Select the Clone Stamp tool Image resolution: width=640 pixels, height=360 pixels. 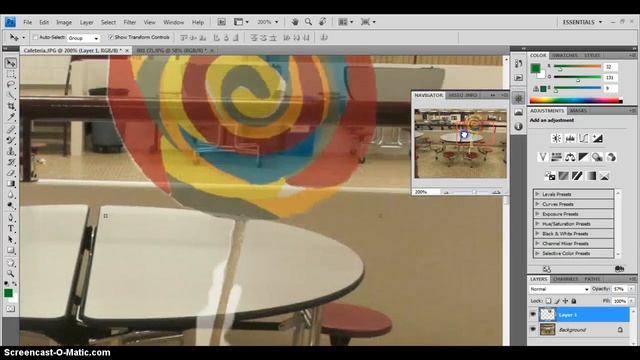[11, 151]
